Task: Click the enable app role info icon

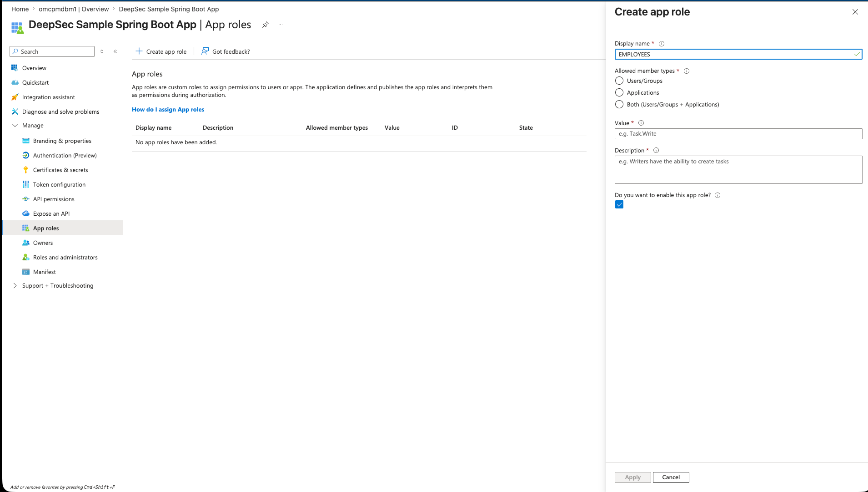Action: click(x=717, y=195)
